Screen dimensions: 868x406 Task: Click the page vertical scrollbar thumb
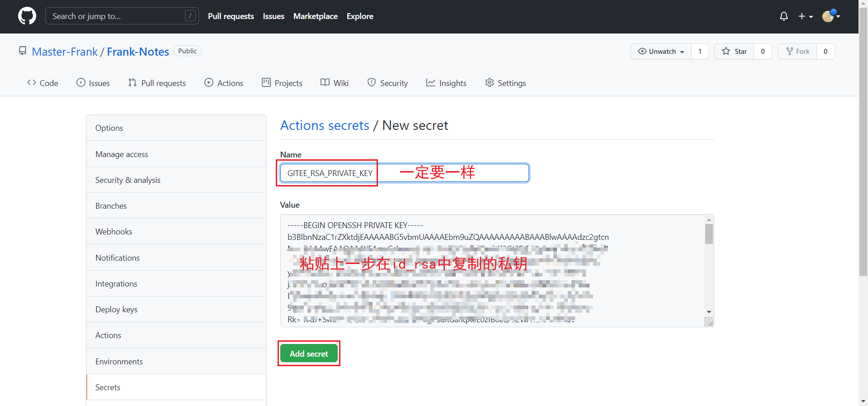point(863,141)
